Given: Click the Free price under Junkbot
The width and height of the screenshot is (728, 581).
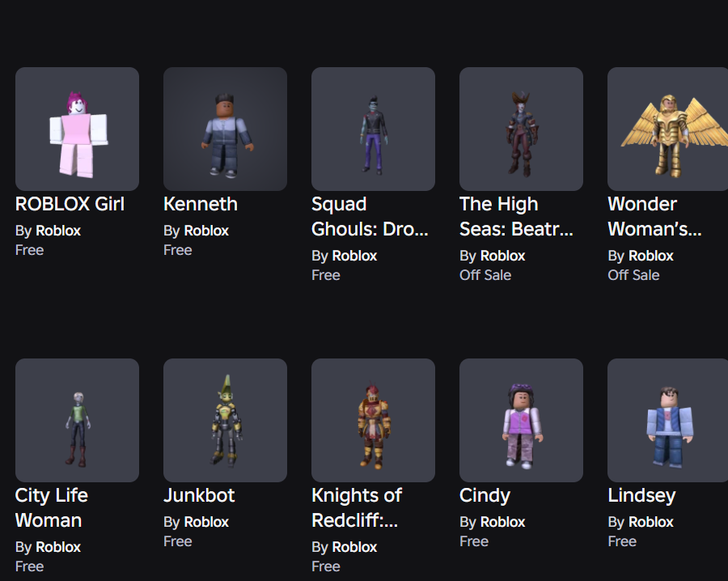Looking at the screenshot, I should tap(178, 541).
